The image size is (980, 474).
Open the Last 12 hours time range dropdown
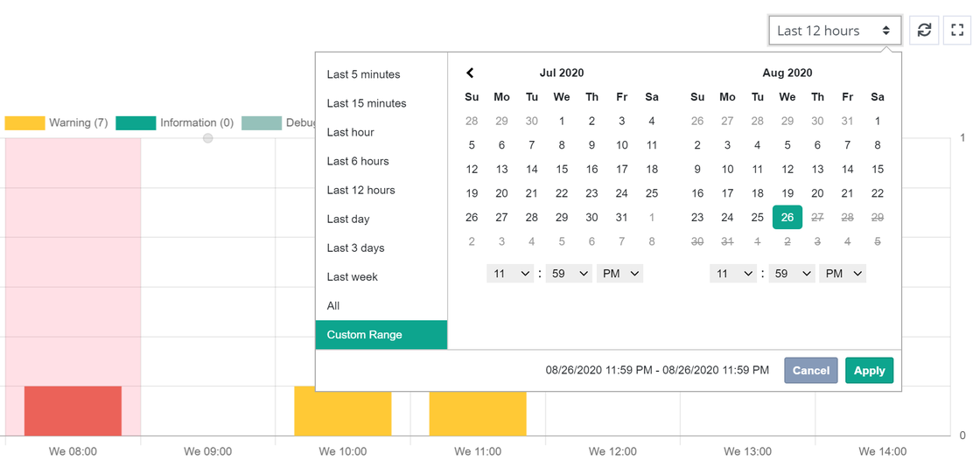point(835,31)
